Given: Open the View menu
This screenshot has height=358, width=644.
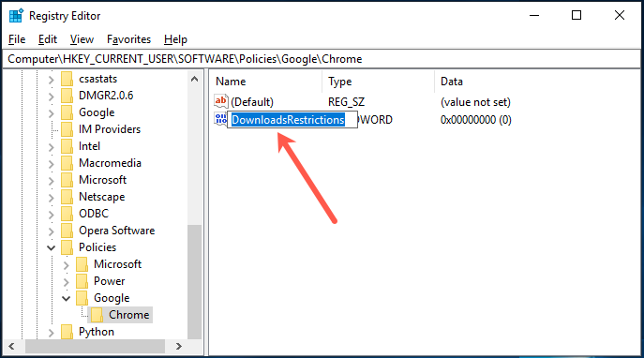Looking at the screenshot, I should (x=82, y=39).
